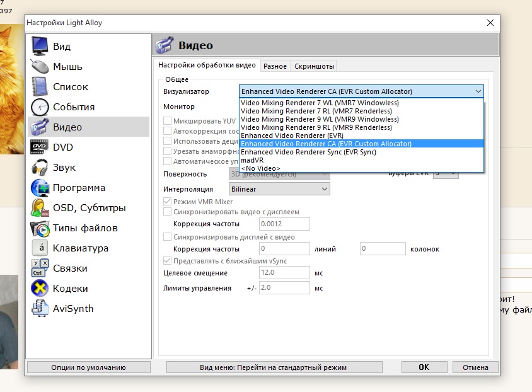Screen dimensions: 532x392
Task: Click the headphones icon next to Звук
Action: coord(40,167)
